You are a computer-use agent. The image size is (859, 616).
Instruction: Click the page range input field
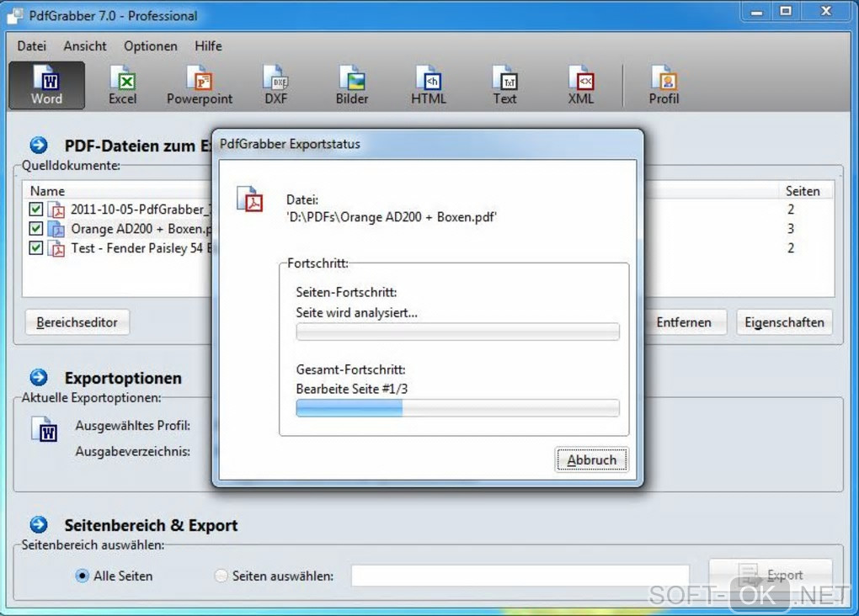[x=520, y=576]
